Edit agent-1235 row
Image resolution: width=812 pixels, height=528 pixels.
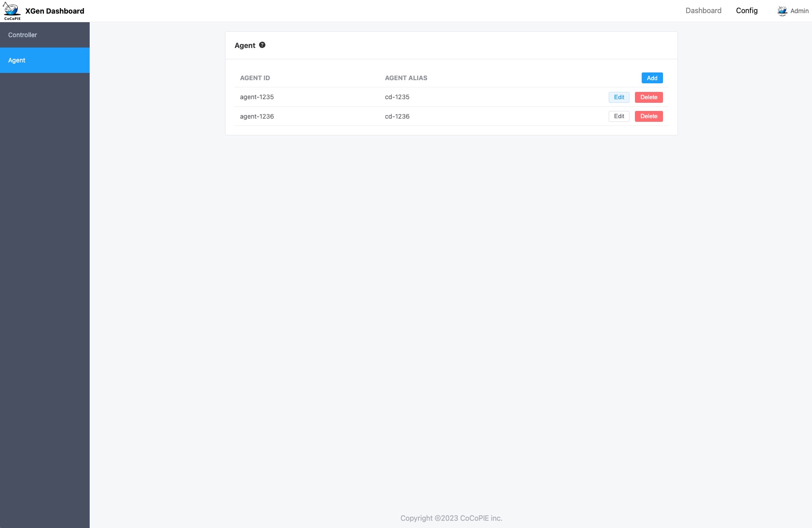(619, 97)
